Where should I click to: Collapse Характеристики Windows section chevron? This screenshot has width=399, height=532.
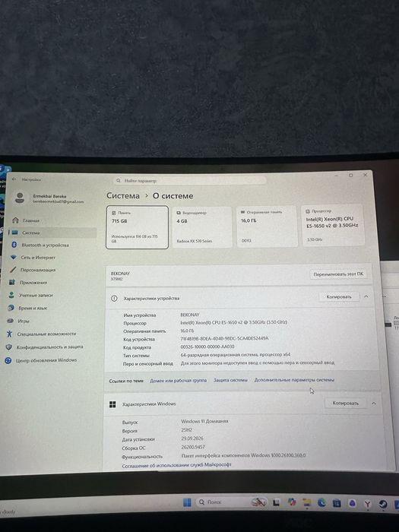(x=374, y=403)
